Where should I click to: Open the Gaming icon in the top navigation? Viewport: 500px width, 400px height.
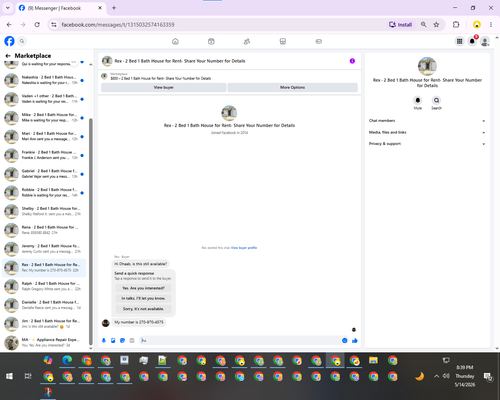point(318,41)
